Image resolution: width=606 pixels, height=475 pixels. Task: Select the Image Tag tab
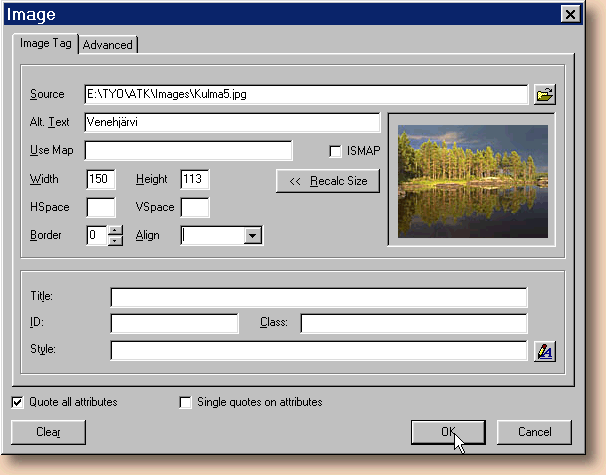(45, 44)
